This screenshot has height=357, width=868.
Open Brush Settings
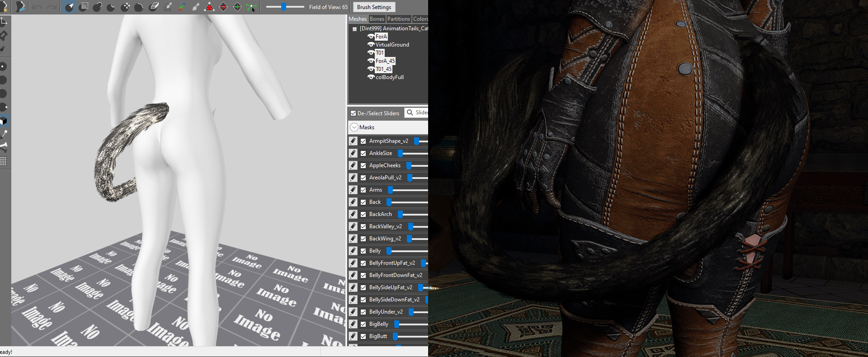374,7
